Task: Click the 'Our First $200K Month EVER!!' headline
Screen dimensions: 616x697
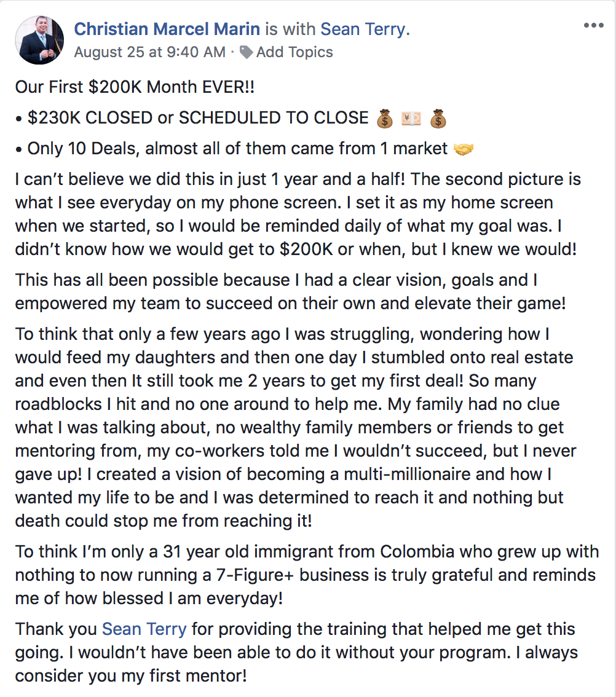Action: point(135,87)
